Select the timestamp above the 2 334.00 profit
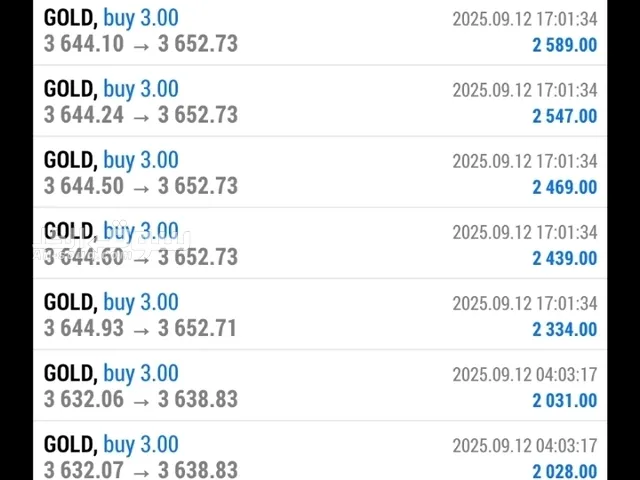The image size is (640, 480). coord(524,303)
